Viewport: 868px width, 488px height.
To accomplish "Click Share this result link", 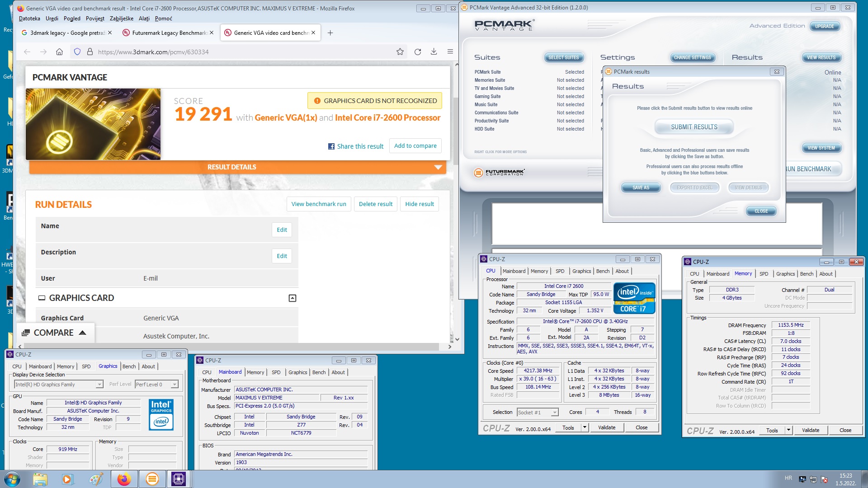I will [x=360, y=146].
